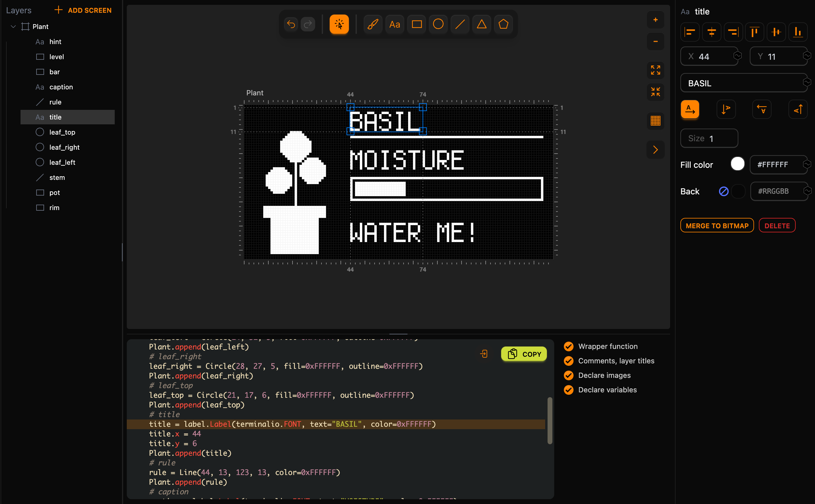Select the pointer selection tool
This screenshot has height=504, width=815.
point(339,24)
